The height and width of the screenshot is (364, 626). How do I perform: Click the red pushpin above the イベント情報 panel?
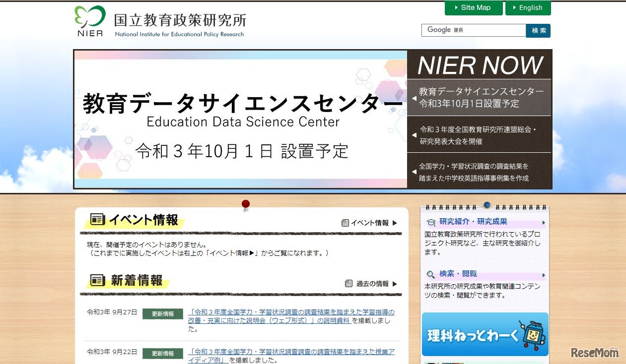pos(245,203)
